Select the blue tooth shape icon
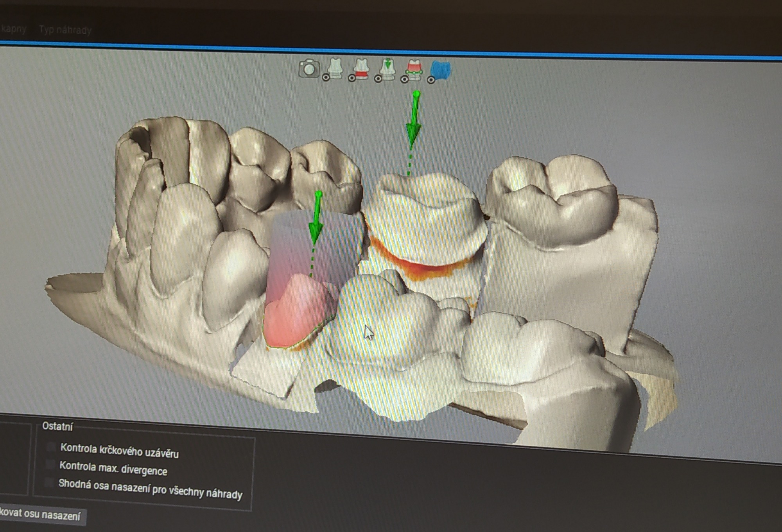782x532 pixels. pos(442,70)
